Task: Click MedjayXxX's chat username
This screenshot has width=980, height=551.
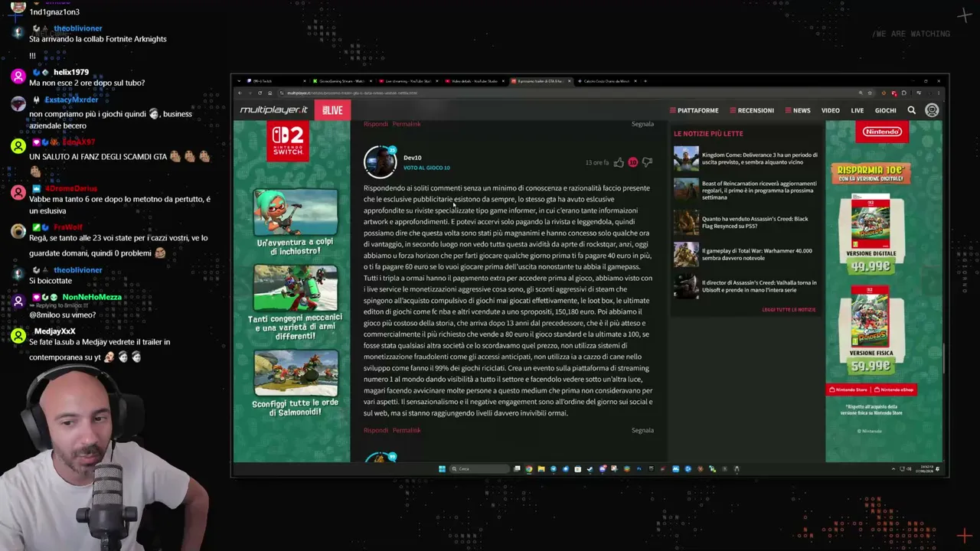Action: [x=55, y=331]
